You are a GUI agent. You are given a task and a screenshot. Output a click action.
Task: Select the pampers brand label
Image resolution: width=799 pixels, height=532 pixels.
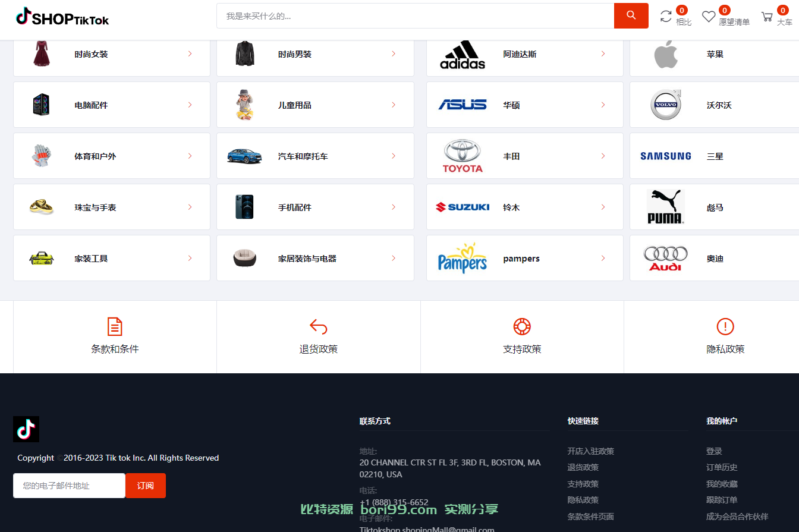[x=521, y=259]
